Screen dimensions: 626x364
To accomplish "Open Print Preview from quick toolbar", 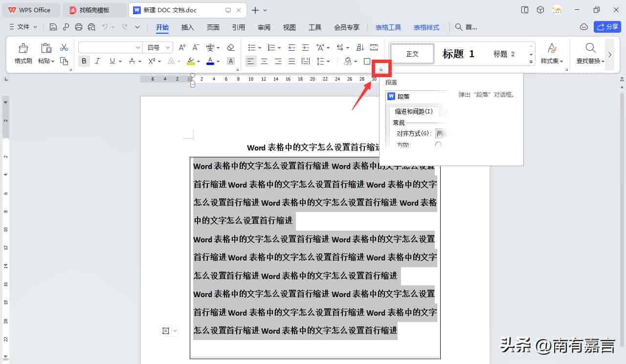I will coord(91,27).
